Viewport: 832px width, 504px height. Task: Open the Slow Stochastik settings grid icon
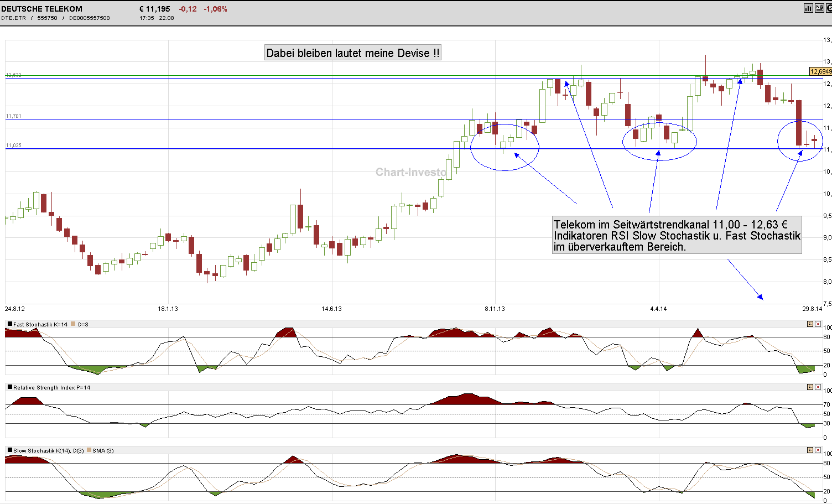(810, 450)
